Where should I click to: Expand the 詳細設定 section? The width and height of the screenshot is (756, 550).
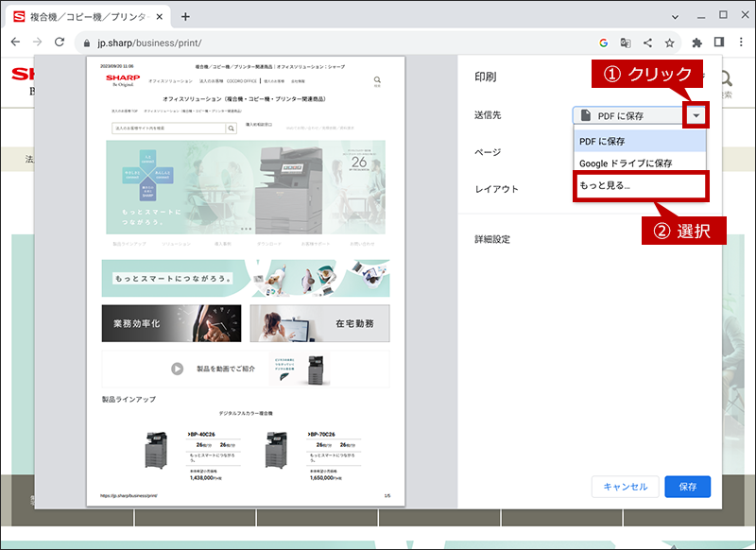point(492,239)
